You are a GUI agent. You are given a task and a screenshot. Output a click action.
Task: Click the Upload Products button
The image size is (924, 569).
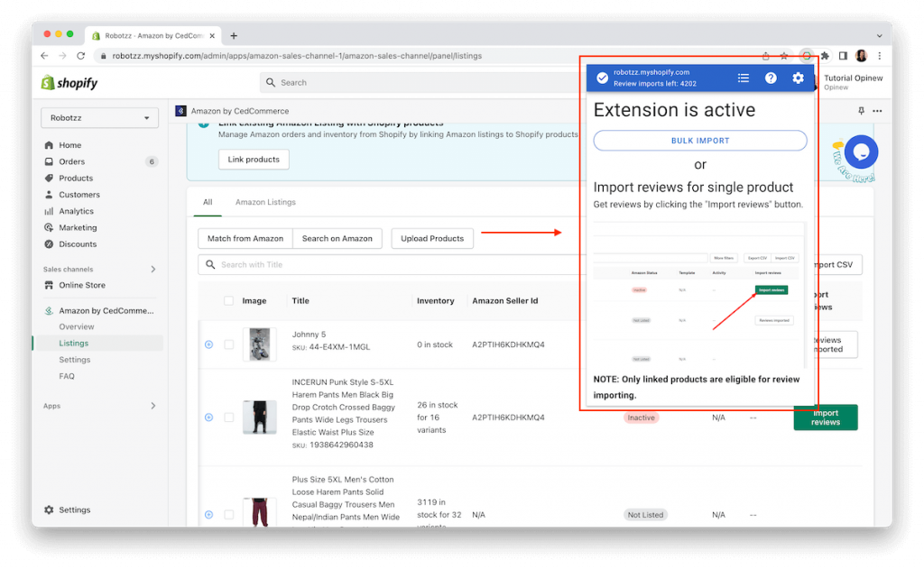(432, 239)
